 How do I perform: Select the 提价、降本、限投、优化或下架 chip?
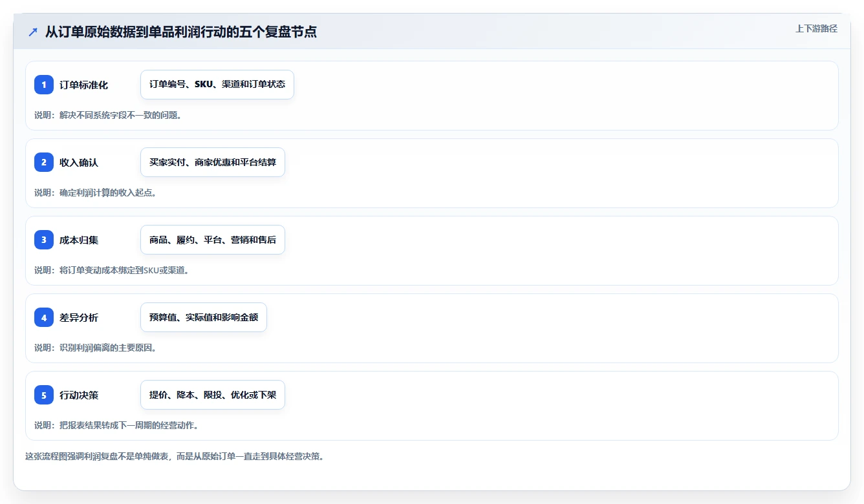pos(213,395)
